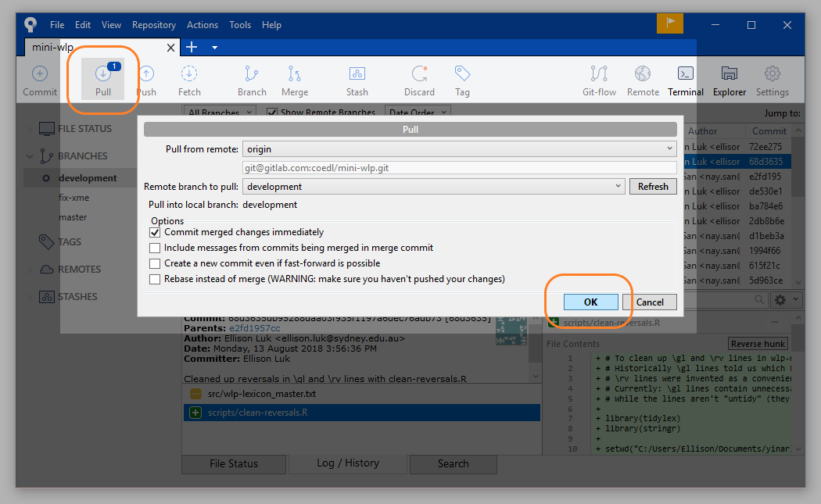This screenshot has height=504, width=821.
Task: Open the Pull from remote origin dropdown
Action: pos(459,149)
